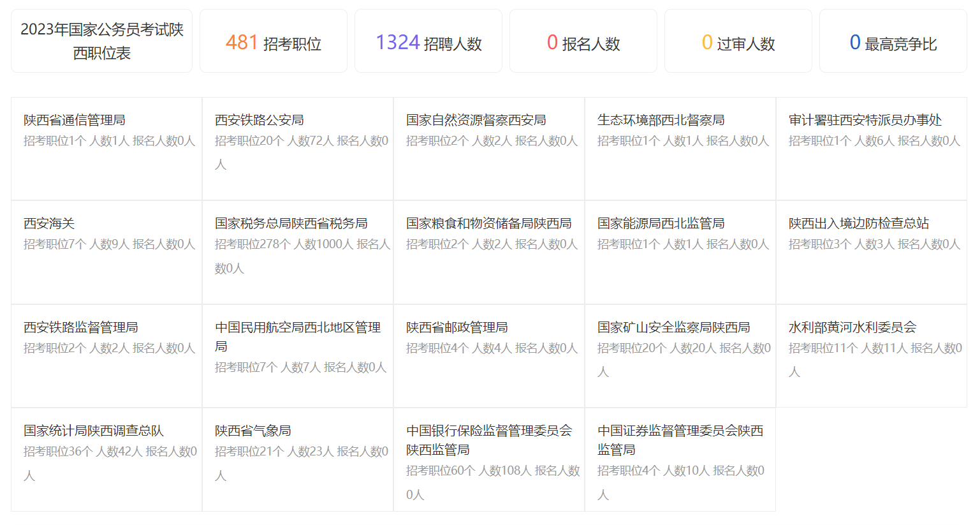The image size is (980, 525).
Task: Select 国家矿山安全监察局陕西局 entry
Action: [x=680, y=356]
